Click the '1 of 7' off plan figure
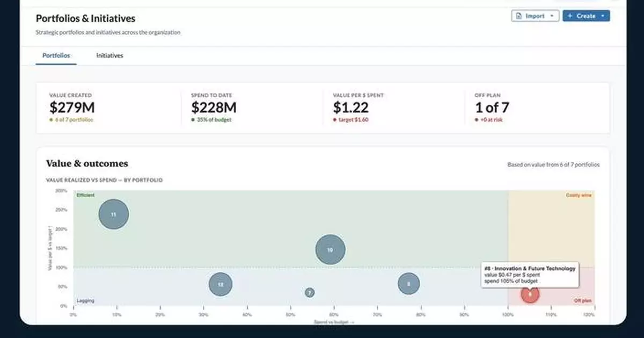This screenshot has width=644, height=338. 492,107
